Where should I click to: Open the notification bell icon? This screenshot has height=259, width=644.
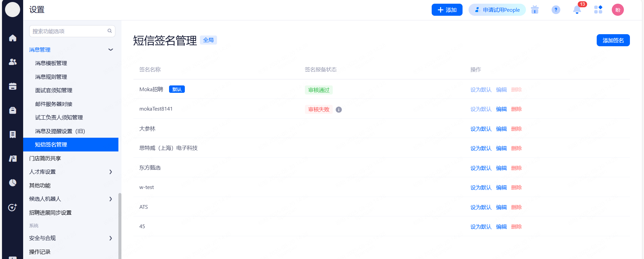click(x=577, y=10)
